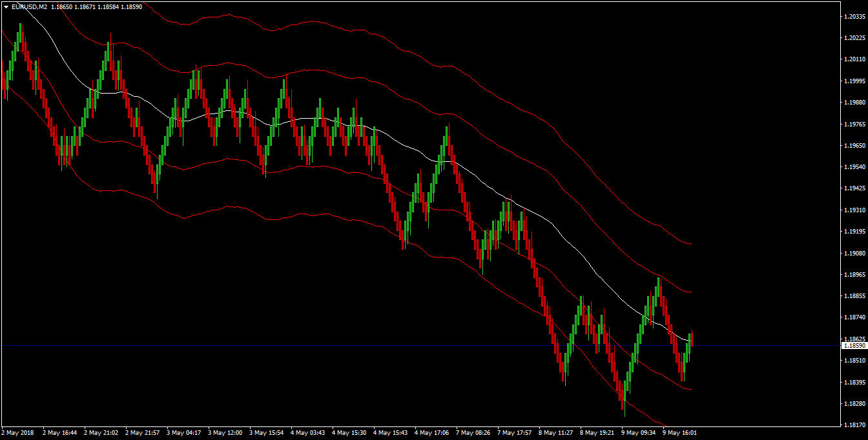Click the 1.20110 price scale label

coord(855,59)
